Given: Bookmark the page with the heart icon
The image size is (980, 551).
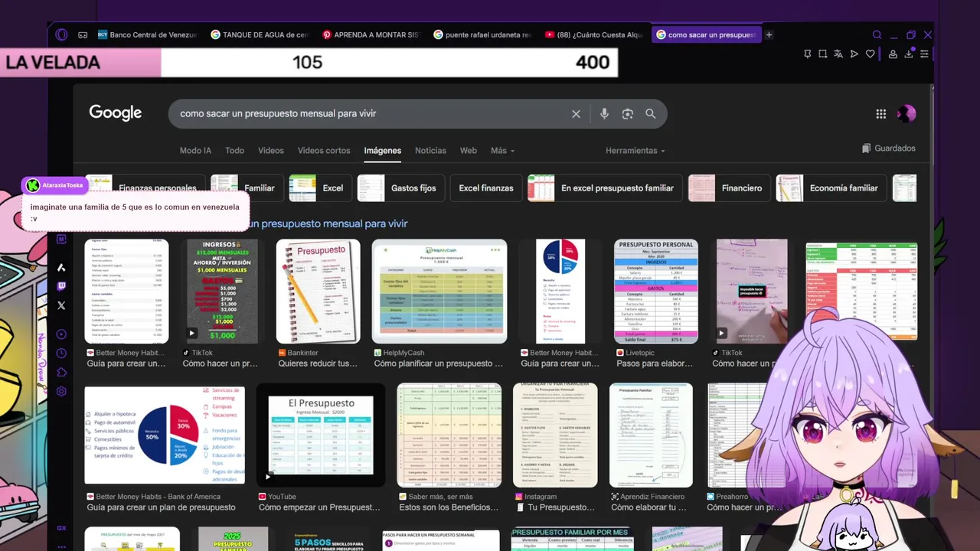Looking at the screenshot, I should pyautogui.click(x=870, y=54).
